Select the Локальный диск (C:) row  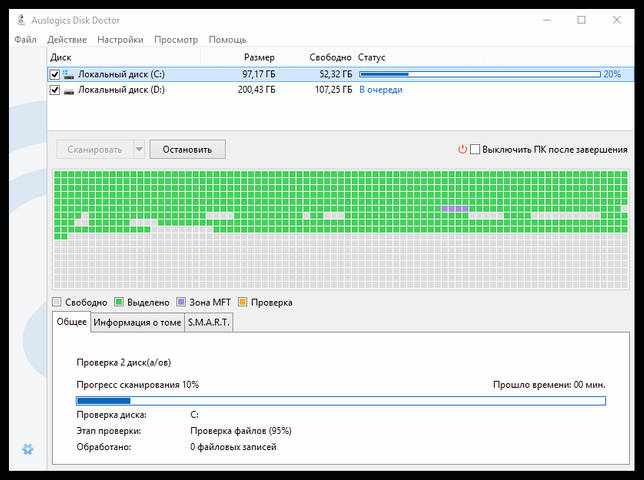coord(340,74)
